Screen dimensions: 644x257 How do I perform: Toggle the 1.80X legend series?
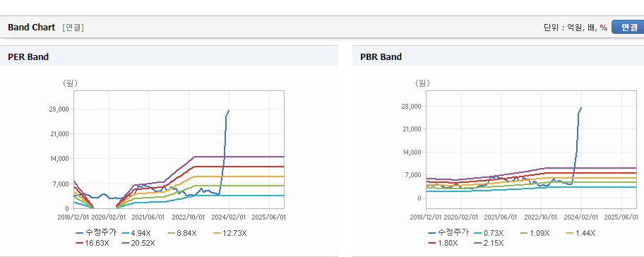point(443,243)
